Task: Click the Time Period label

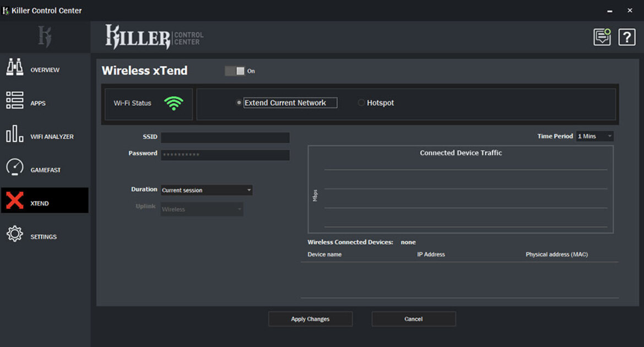Action: tap(555, 136)
